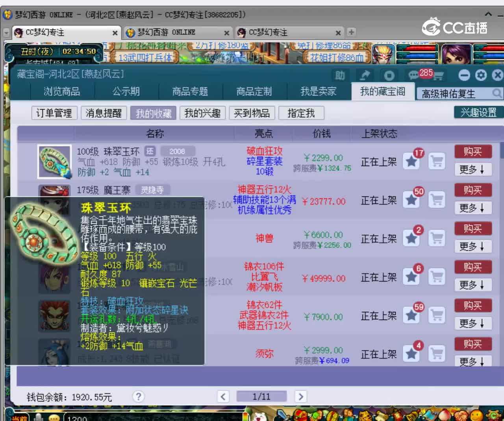Add ¥6600.00 神兽 item to cart
Screen dimensions: 504x421
pyautogui.click(x=436, y=238)
